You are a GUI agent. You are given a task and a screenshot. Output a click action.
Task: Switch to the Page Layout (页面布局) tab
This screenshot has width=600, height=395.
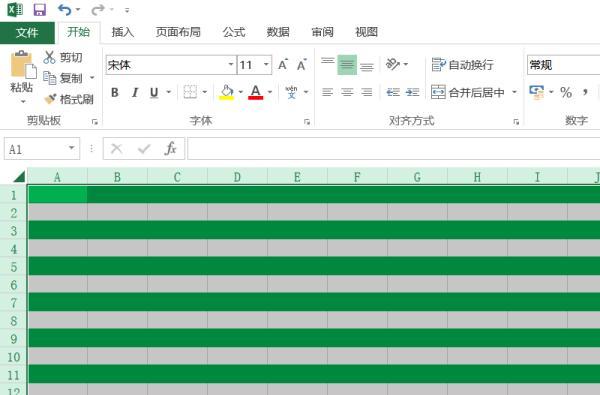(x=178, y=32)
